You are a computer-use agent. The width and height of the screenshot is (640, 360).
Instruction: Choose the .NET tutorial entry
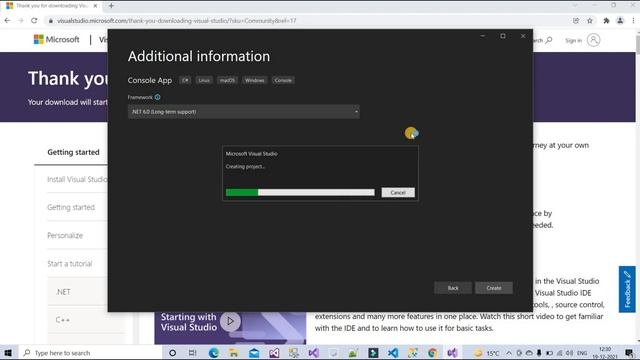click(x=63, y=292)
